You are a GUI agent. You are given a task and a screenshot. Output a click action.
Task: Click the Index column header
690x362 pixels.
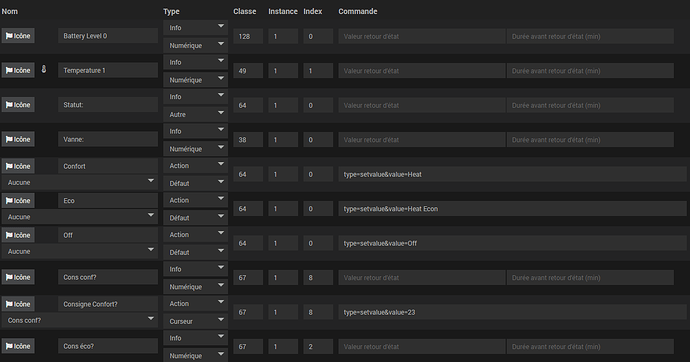tap(313, 11)
